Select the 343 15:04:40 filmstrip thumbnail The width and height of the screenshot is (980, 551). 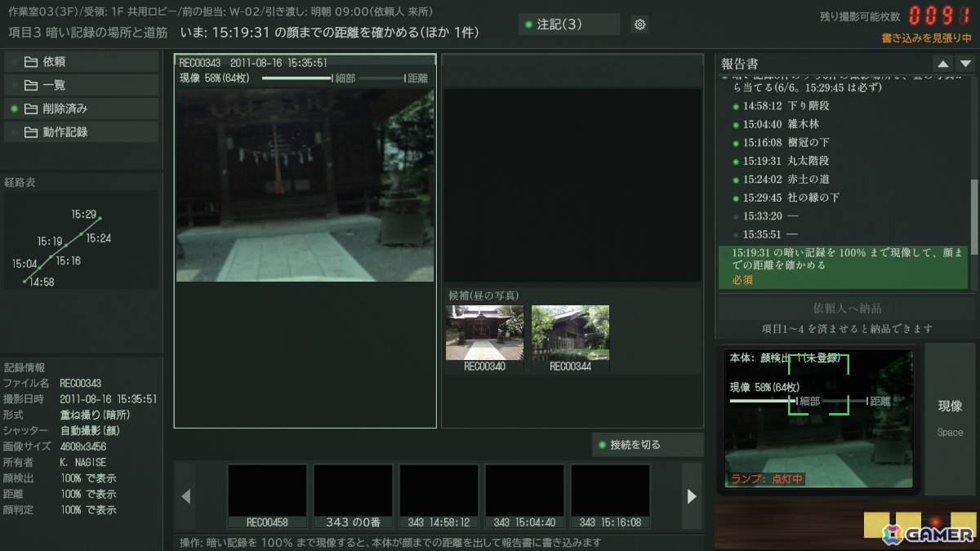(524, 496)
